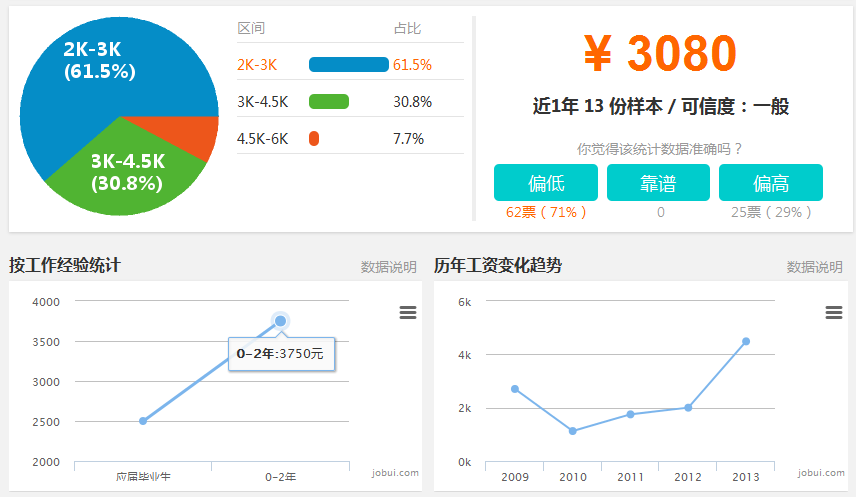Open 数据说明 for 按工作经验统计
856x497 pixels.
point(388,267)
